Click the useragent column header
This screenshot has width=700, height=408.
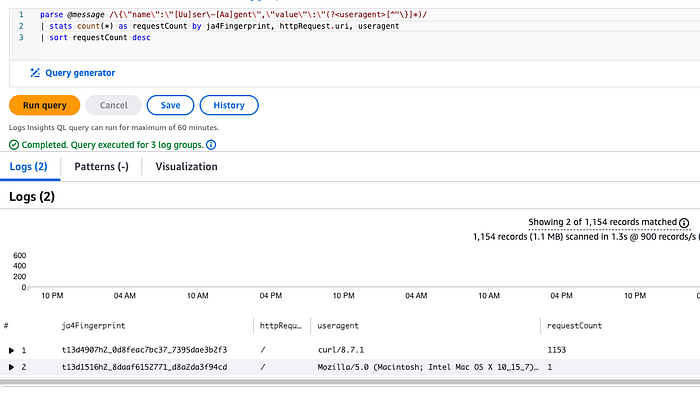338,326
